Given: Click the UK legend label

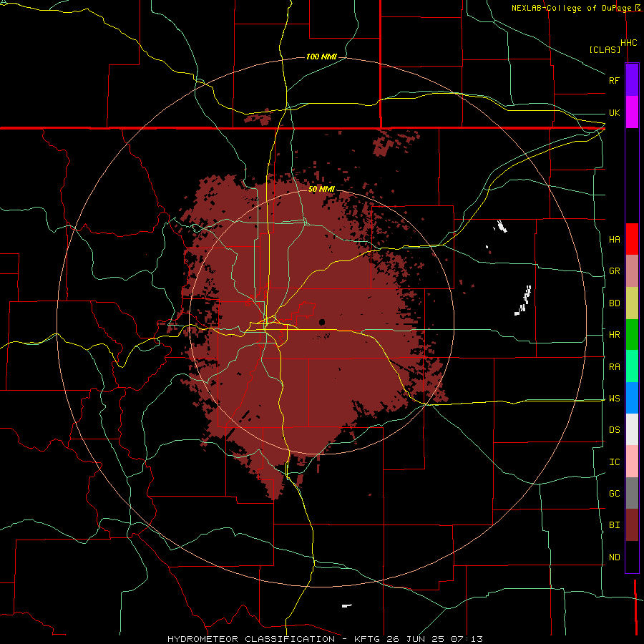Looking at the screenshot, I should pos(614,112).
